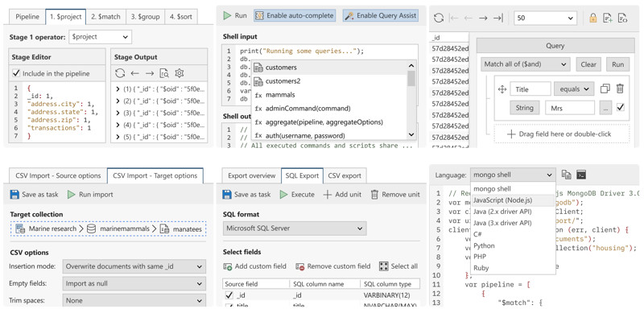Go to next Stage Output page arrow
The image size is (644, 313).
click(x=150, y=73)
